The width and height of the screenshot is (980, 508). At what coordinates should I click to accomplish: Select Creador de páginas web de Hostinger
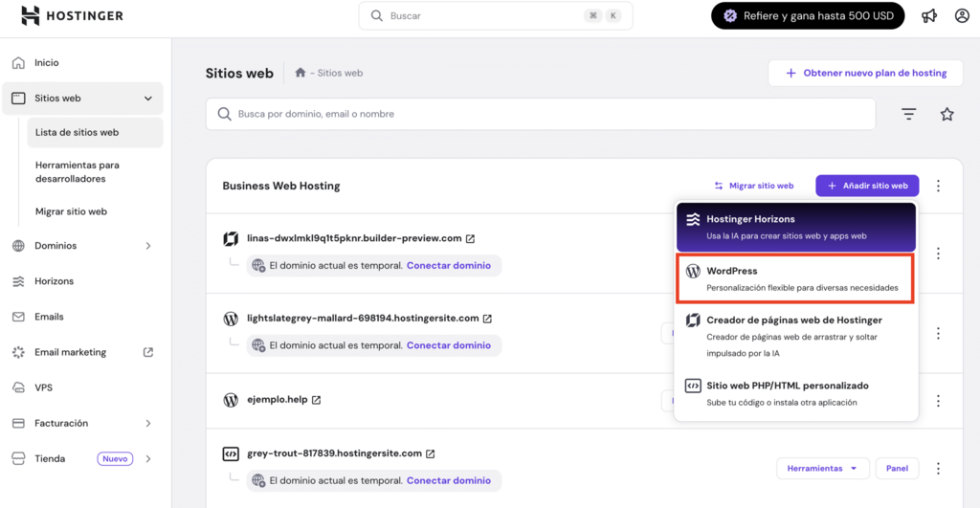click(x=795, y=336)
